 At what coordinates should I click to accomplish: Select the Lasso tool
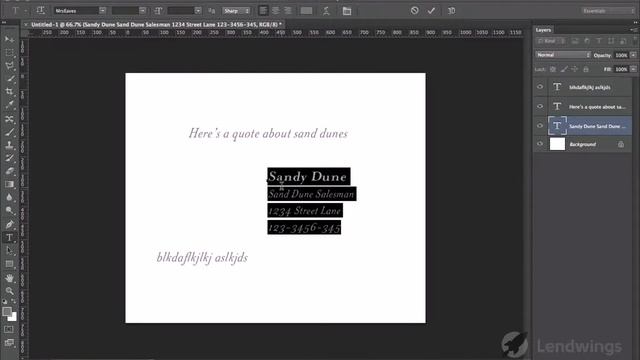point(9,66)
